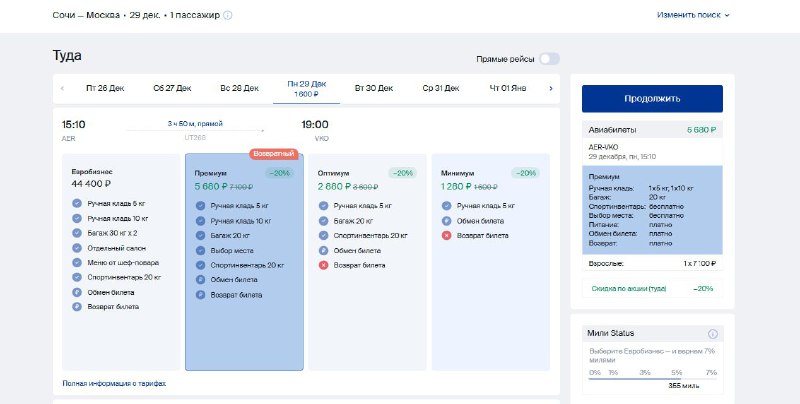
Task: Click the red refund-unavailable icon in Минимум
Action: coord(447,235)
